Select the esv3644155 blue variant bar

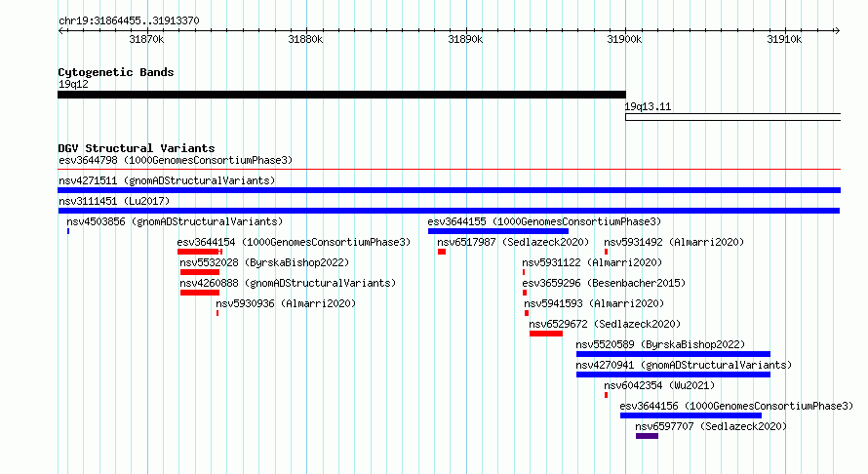click(497, 231)
